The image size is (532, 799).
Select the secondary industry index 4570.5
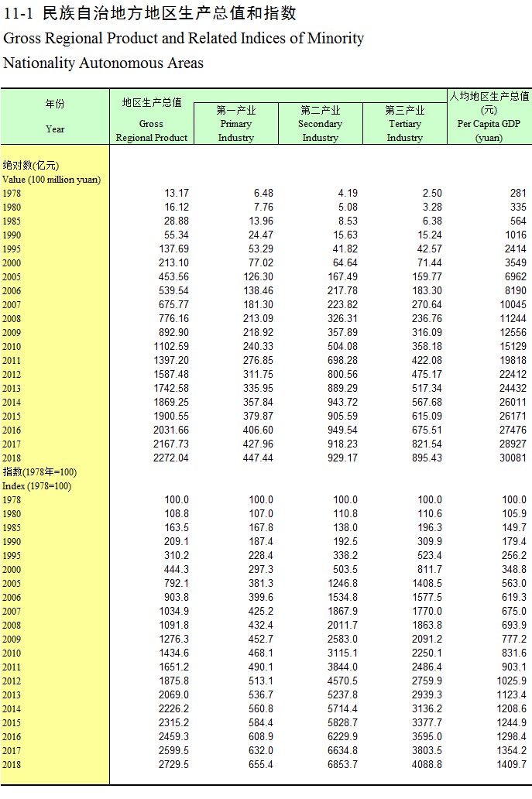coord(342,681)
